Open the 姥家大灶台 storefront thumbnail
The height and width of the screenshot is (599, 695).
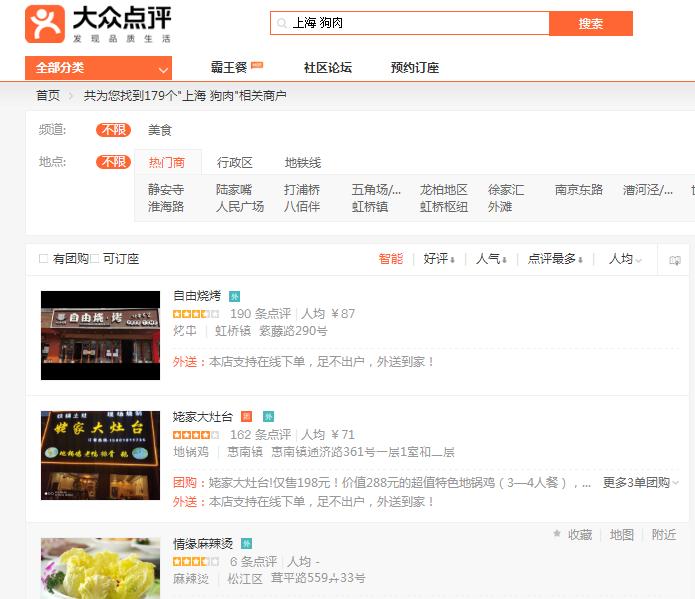pyautogui.click(x=100, y=455)
